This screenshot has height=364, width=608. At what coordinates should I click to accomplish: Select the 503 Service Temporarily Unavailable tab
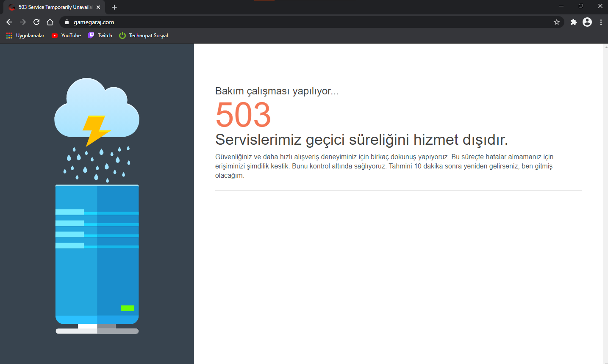[x=55, y=7]
